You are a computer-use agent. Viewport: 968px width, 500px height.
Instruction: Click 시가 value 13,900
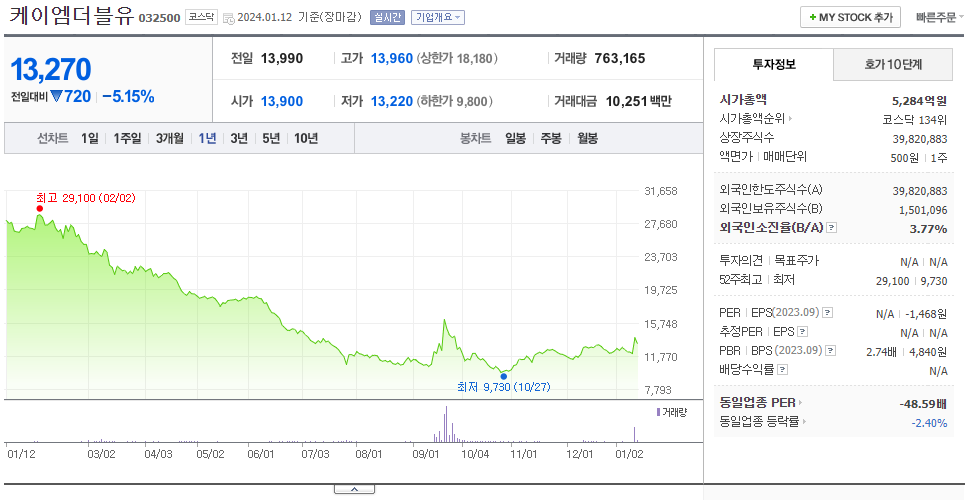tap(282, 101)
